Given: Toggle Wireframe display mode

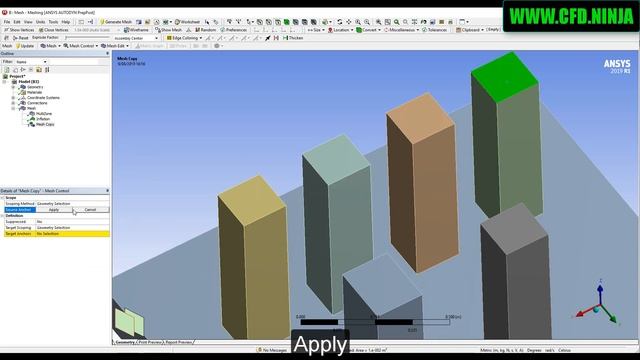Looking at the screenshot, I should point(136,30).
